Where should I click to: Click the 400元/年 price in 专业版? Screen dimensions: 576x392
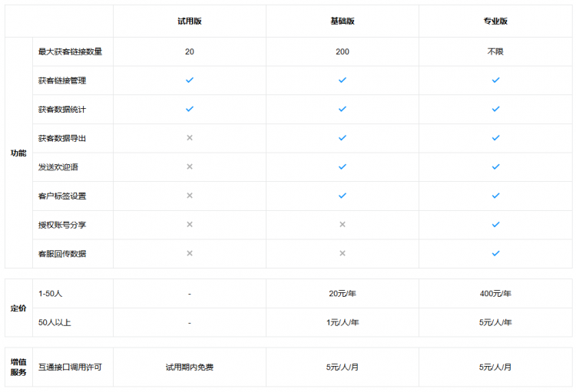pyautogui.click(x=495, y=294)
